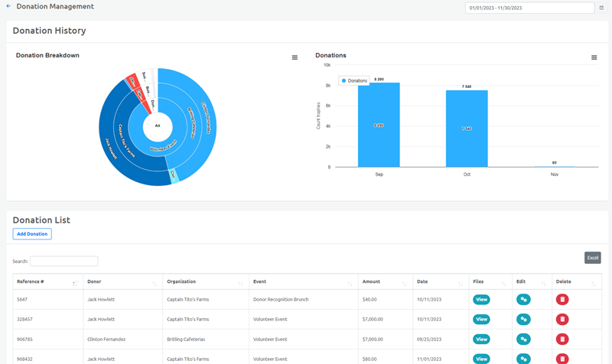
Task: Click the Search input field above the table
Action: coord(64,262)
